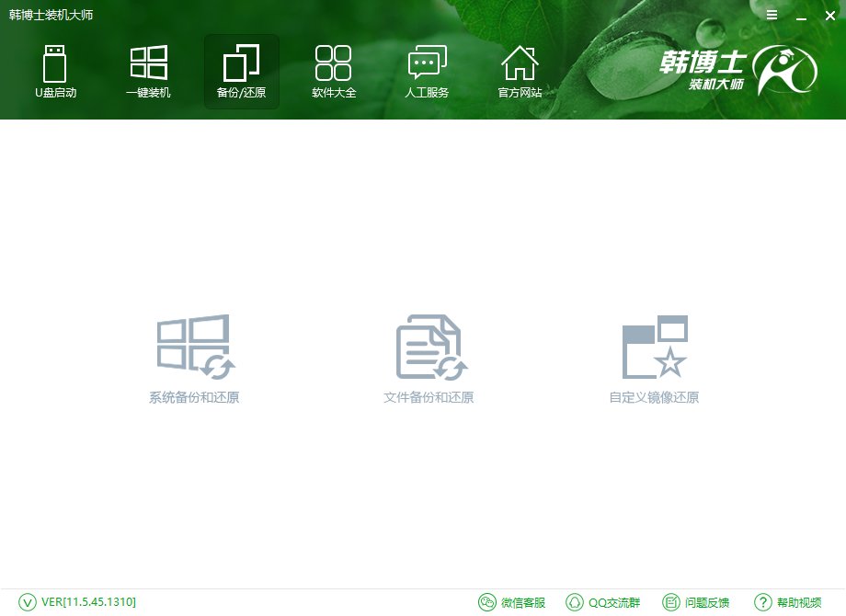This screenshot has width=846, height=616.
Task: Open 帮助视频 help video
Action: [x=788, y=602]
